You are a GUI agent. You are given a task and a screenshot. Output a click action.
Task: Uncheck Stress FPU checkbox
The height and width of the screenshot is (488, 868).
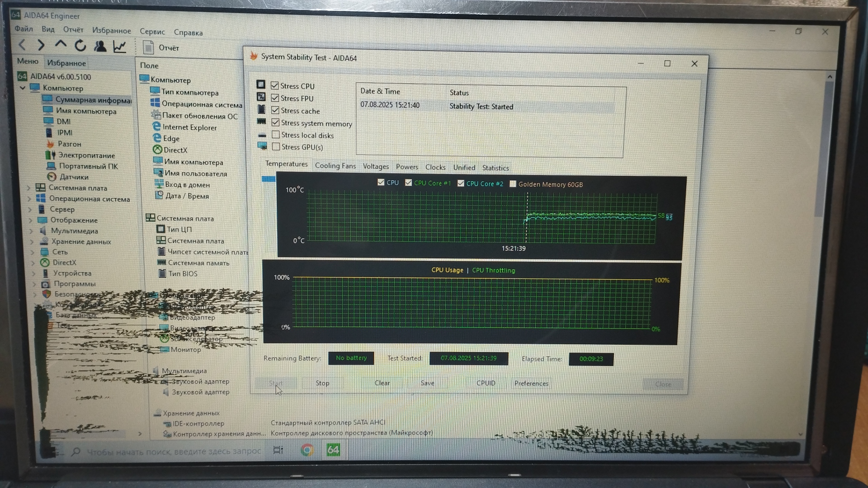coord(275,98)
